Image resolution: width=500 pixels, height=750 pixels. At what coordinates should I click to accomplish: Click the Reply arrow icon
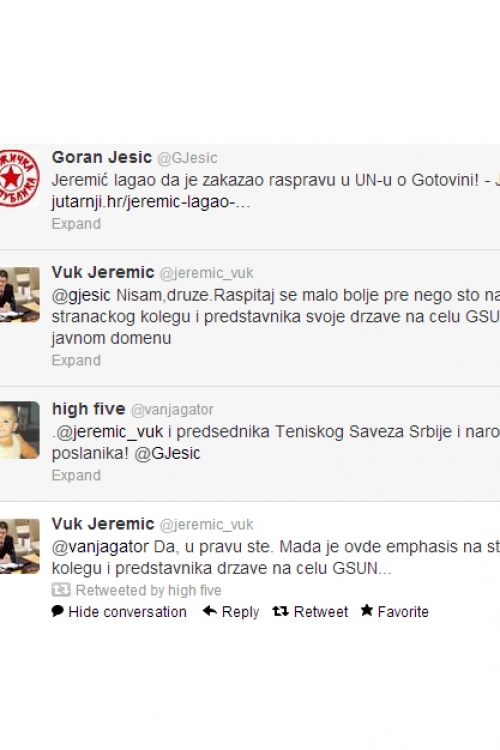[210, 611]
